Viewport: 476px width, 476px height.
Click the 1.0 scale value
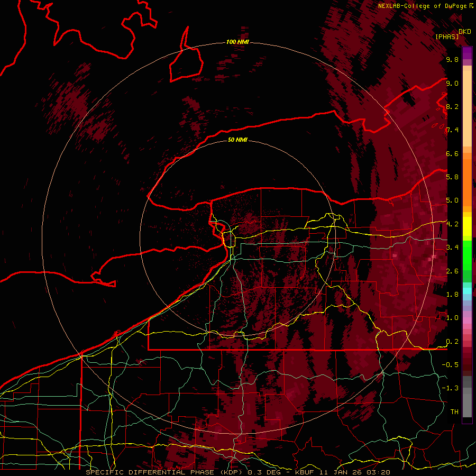(x=452, y=318)
